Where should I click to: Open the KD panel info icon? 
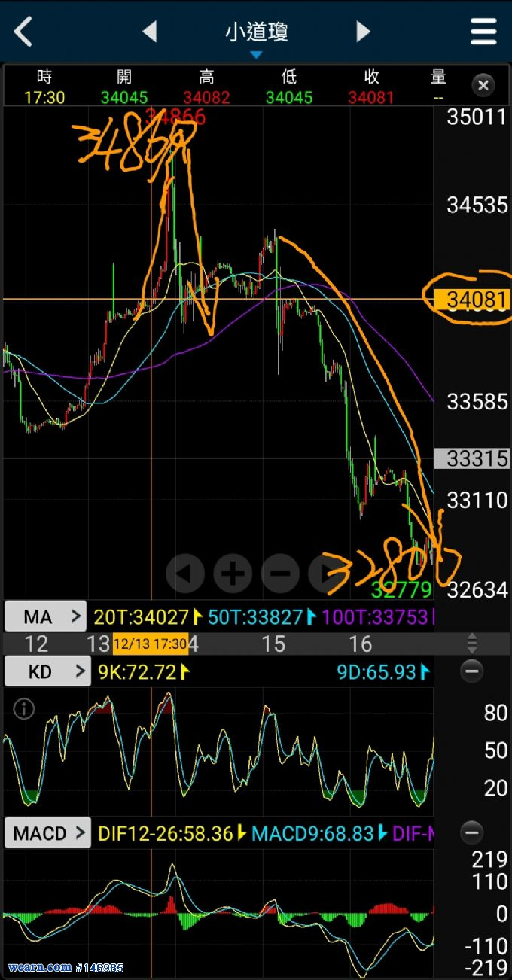24,709
